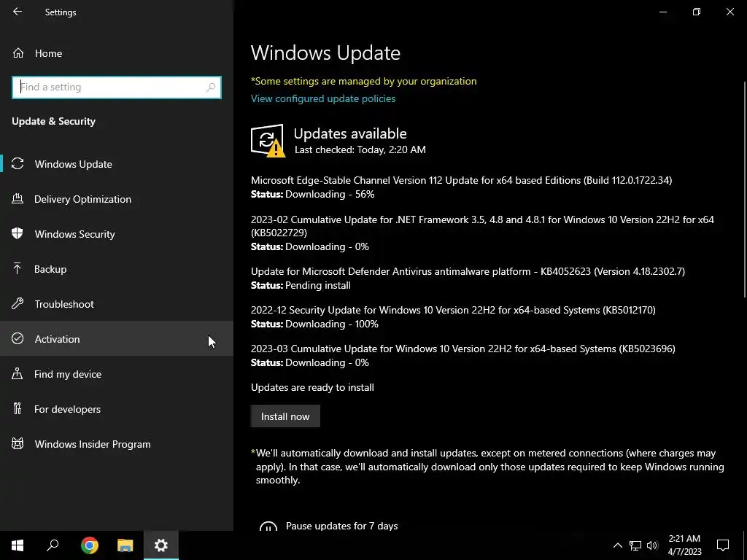
Task: Click the Updates available warning status icon
Action: tap(268, 141)
